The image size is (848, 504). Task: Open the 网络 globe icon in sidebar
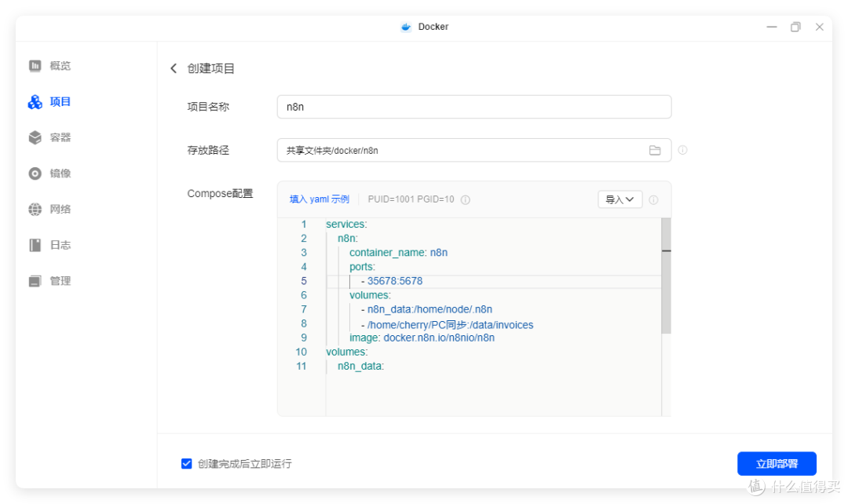(35, 210)
